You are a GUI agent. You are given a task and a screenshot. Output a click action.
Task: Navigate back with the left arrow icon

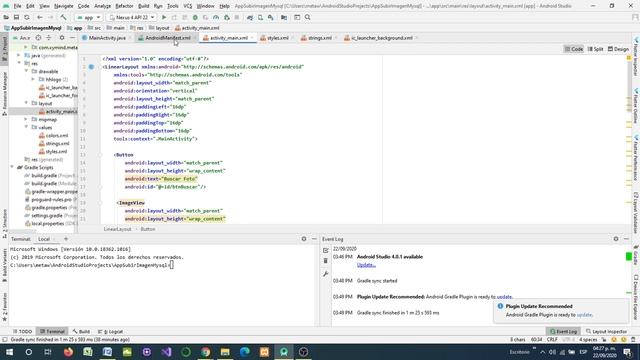pos(40,18)
